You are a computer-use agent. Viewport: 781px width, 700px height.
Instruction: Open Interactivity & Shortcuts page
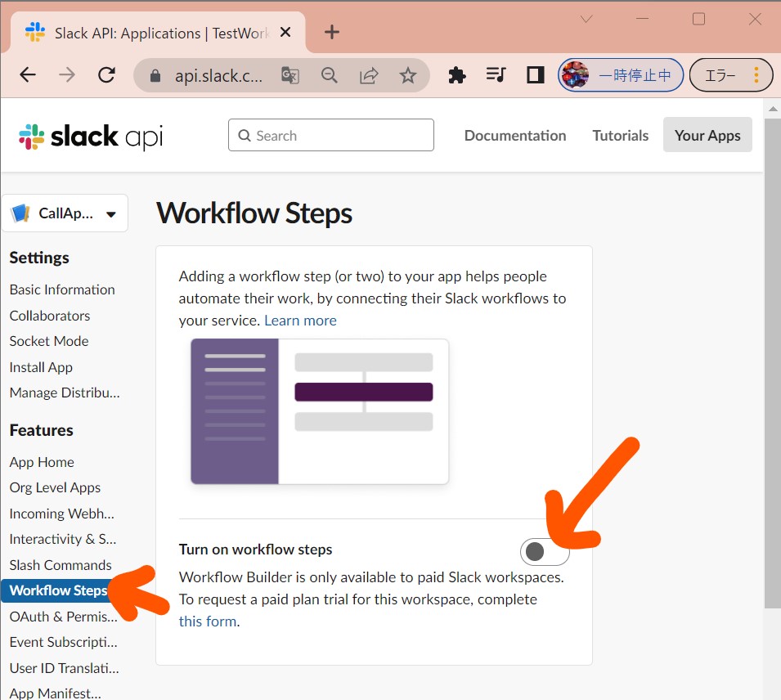point(63,539)
